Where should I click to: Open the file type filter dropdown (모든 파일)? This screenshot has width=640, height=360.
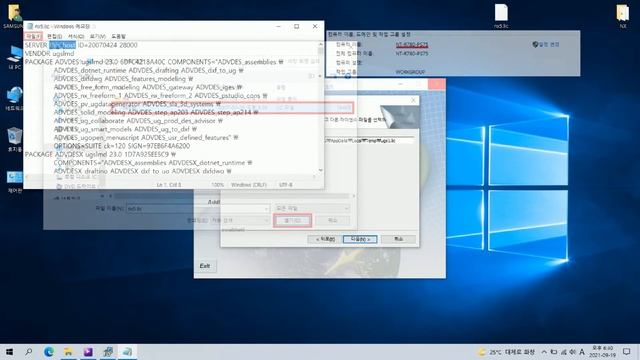312,209
